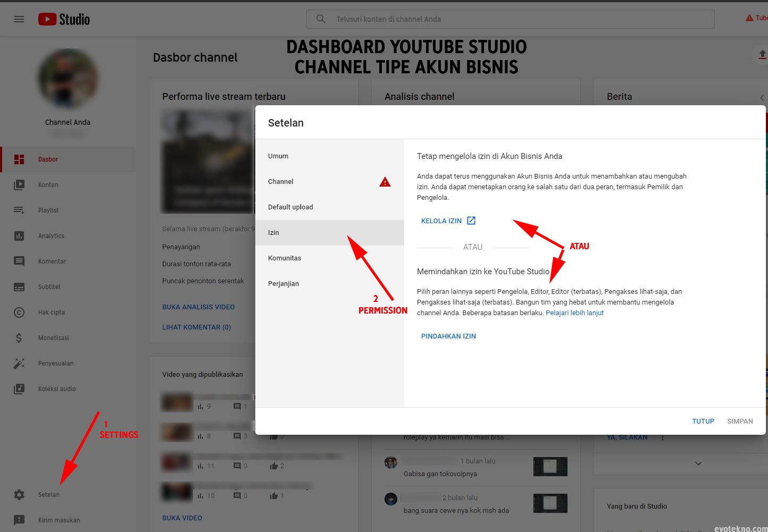The height and width of the screenshot is (532, 768).
Task: Click the blurred channel profile picture
Action: [x=68, y=78]
